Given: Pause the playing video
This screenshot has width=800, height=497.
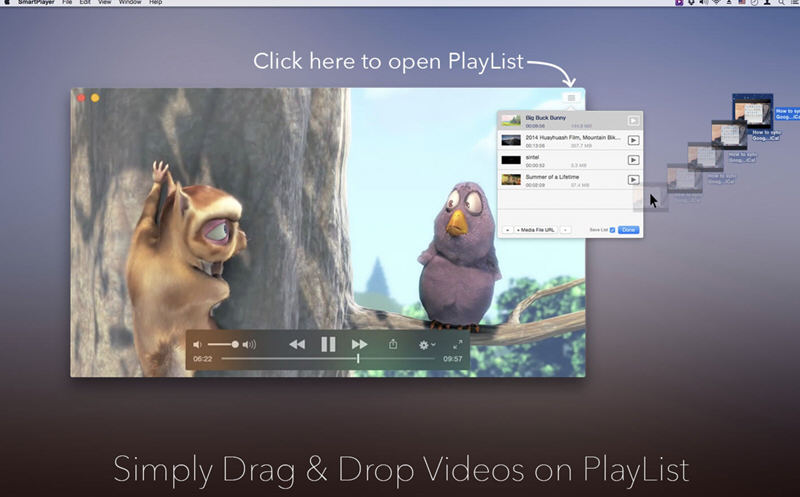Looking at the screenshot, I should click(x=328, y=344).
